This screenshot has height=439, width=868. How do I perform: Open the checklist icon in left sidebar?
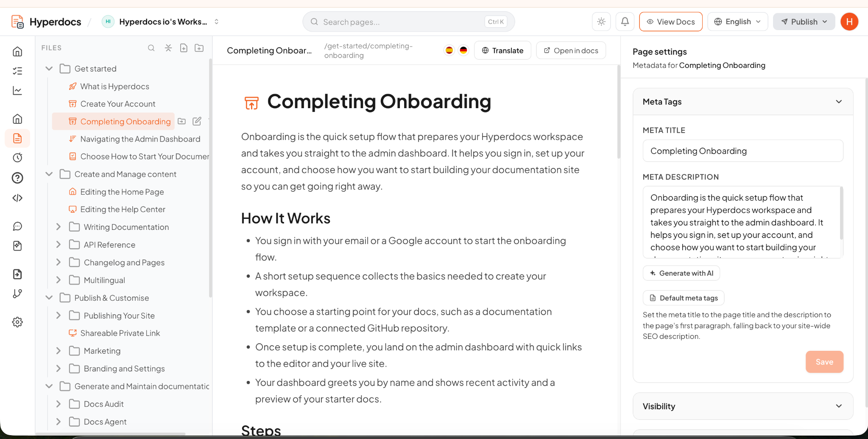[17, 71]
